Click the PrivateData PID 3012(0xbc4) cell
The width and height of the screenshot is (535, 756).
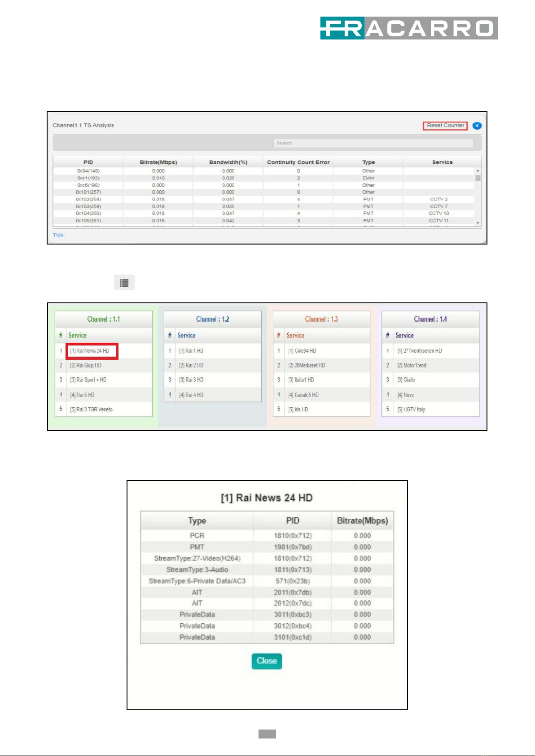[293, 626]
